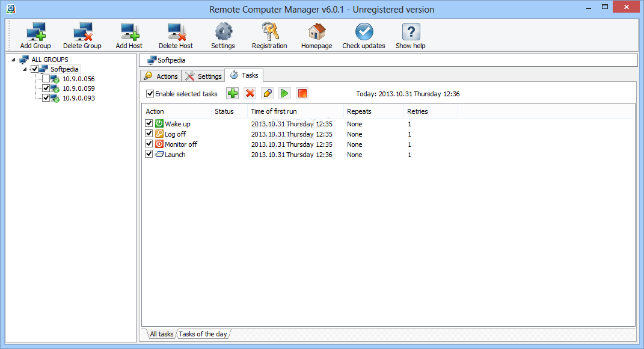This screenshot has height=349, width=644.
Task: Check updates via toolbar icon
Action: [364, 36]
